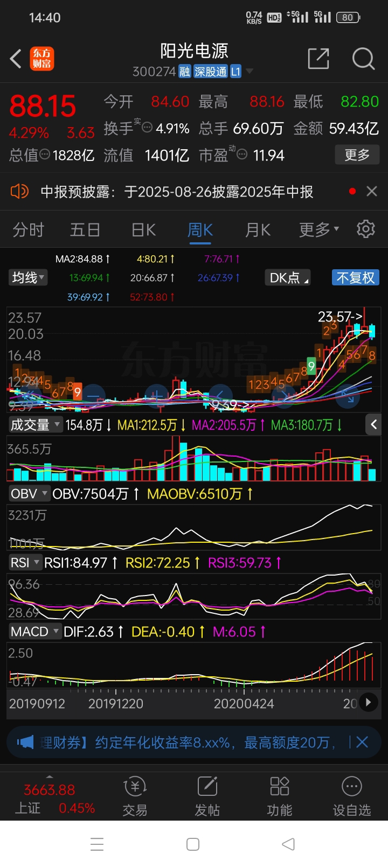Change the 不复权 adjustment mode
This screenshot has width=388, height=868.
pos(355,278)
